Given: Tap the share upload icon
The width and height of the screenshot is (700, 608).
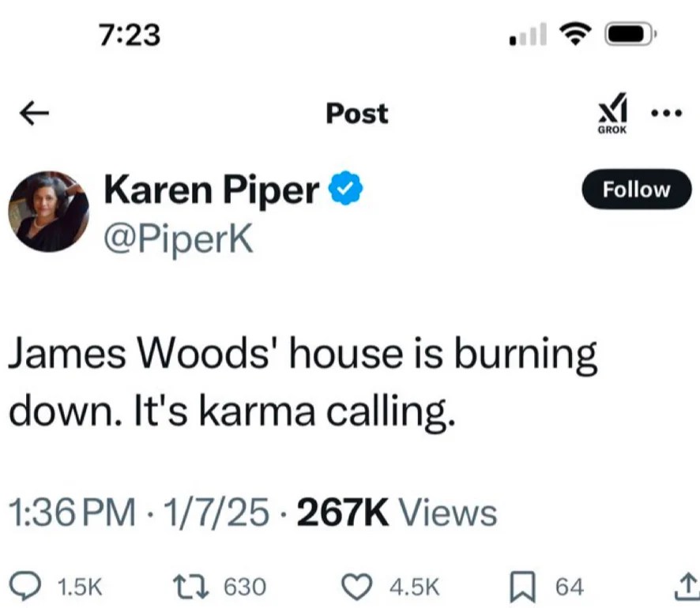Looking at the screenshot, I should pyautogui.click(x=687, y=586).
